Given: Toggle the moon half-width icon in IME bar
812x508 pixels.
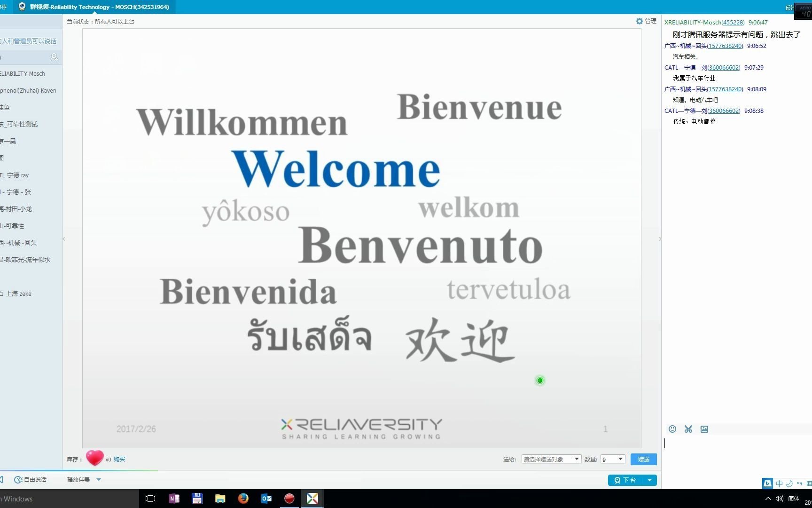Looking at the screenshot, I should coord(789,484).
